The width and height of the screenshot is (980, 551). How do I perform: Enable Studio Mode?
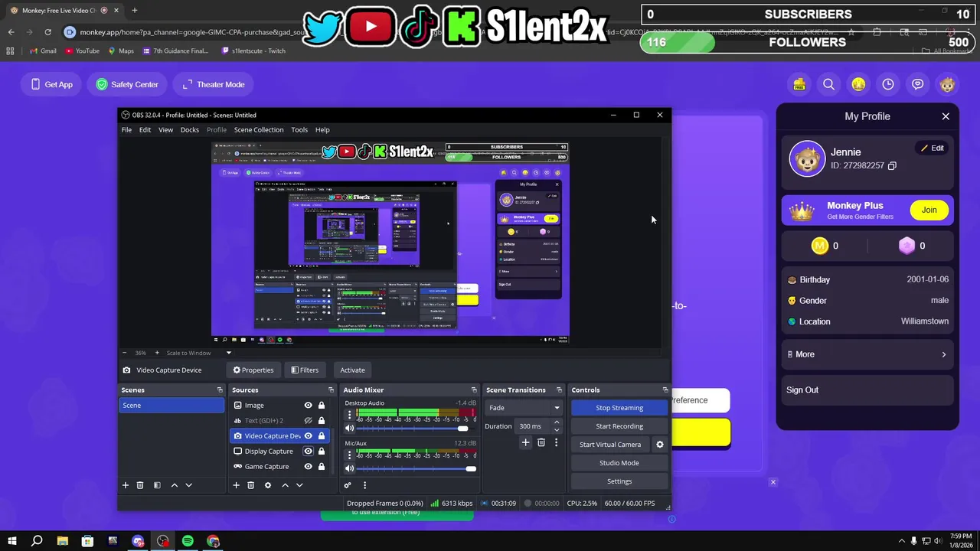(619, 463)
